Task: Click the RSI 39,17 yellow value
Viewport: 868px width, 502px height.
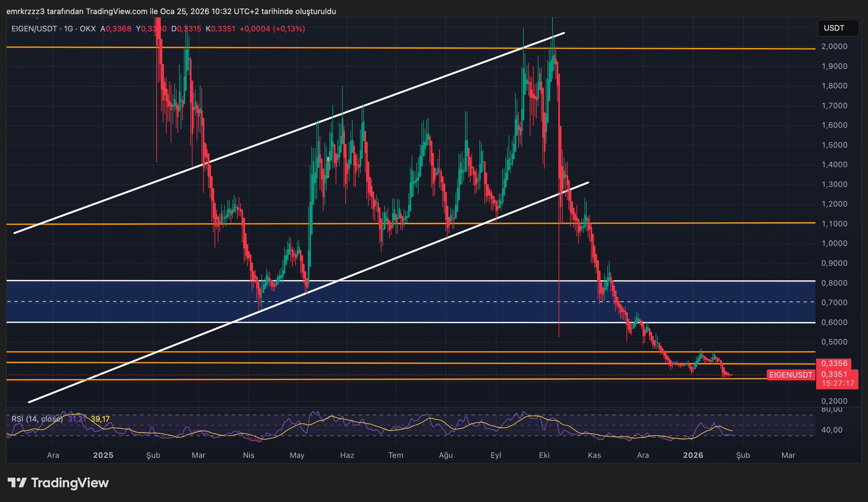Action: tap(100, 419)
